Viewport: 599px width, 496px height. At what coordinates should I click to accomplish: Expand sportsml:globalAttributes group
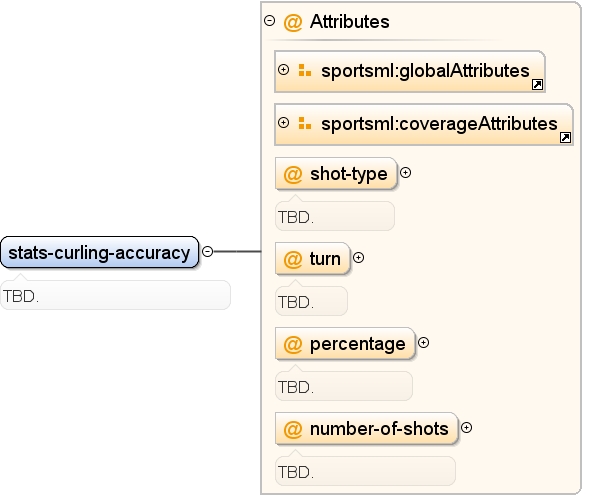[283, 70]
